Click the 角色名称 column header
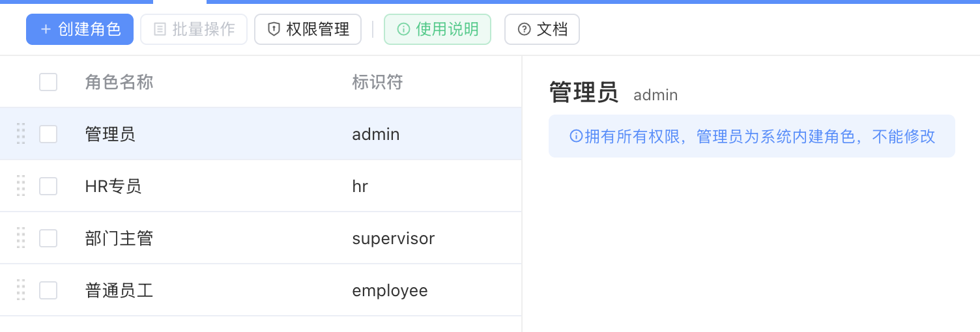Viewport: 980px width, 332px height. [119, 82]
